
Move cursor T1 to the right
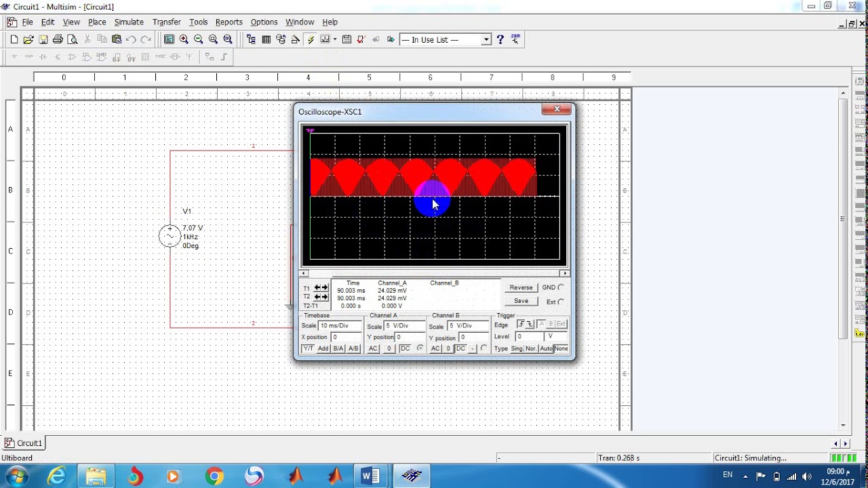tap(325, 288)
